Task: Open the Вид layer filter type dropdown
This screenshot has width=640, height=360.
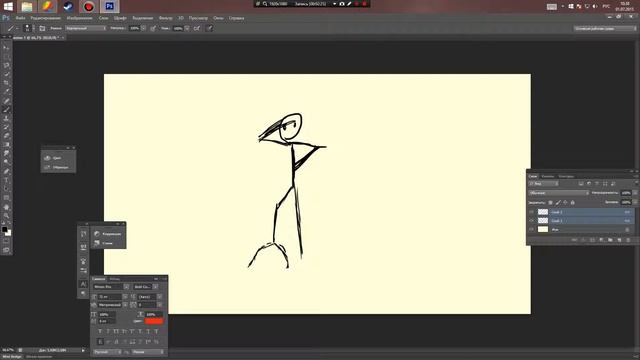Action: 543,184
